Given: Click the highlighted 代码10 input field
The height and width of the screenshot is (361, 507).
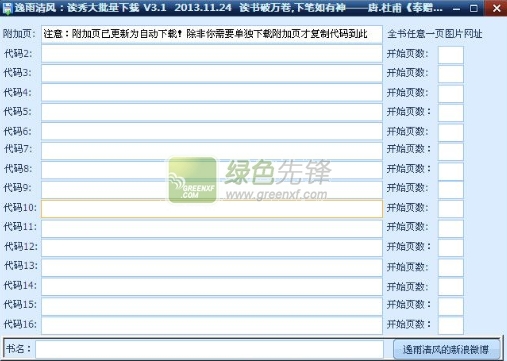Looking at the screenshot, I should click(212, 209).
